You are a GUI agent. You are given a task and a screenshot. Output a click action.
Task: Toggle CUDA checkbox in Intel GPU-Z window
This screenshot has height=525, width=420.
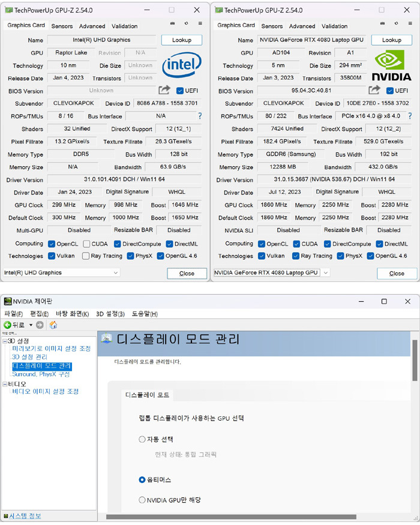click(86, 244)
